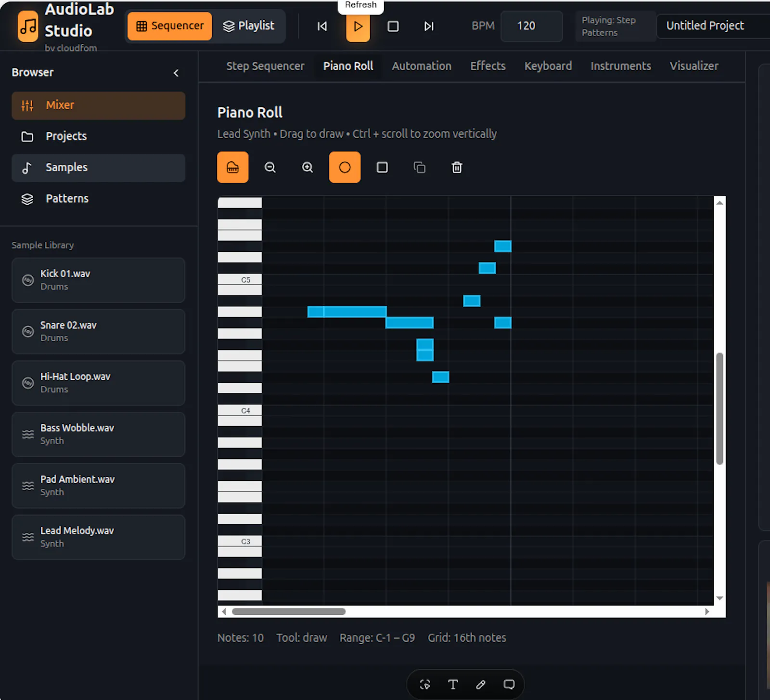770x700 pixels.
Task: Click the Tool: draw status text
Action: (x=301, y=637)
